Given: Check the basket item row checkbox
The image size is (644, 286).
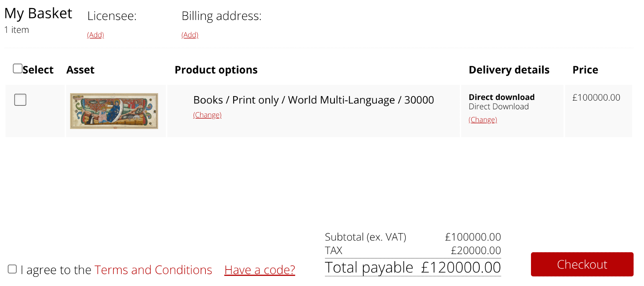Looking at the screenshot, I should point(20,100).
